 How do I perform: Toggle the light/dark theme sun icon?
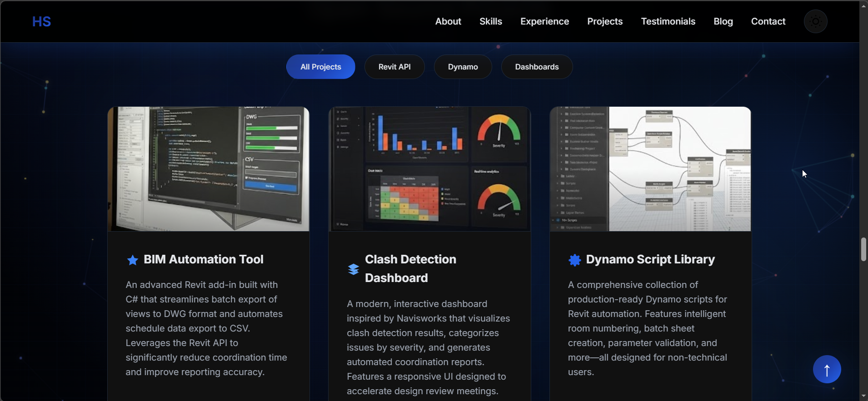tap(815, 21)
